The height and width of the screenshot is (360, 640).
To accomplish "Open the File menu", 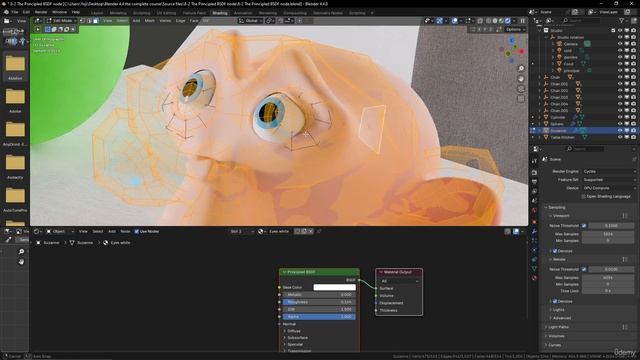I will (15, 12).
